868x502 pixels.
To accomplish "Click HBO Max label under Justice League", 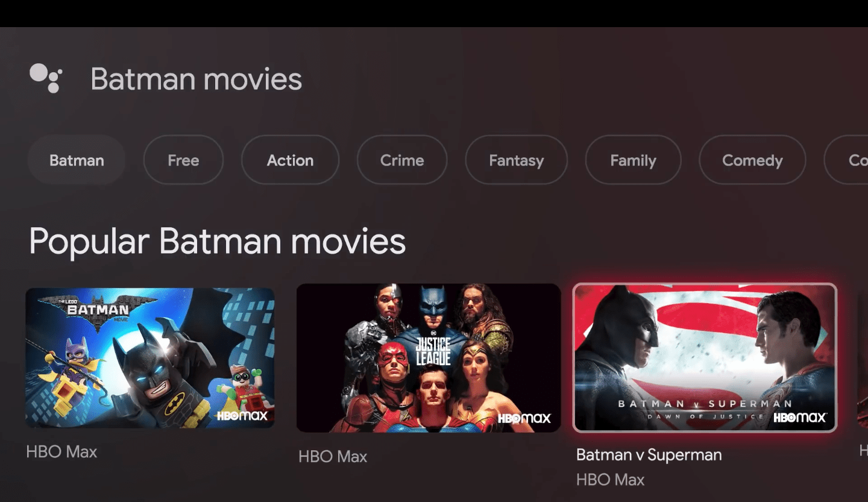I will point(333,457).
